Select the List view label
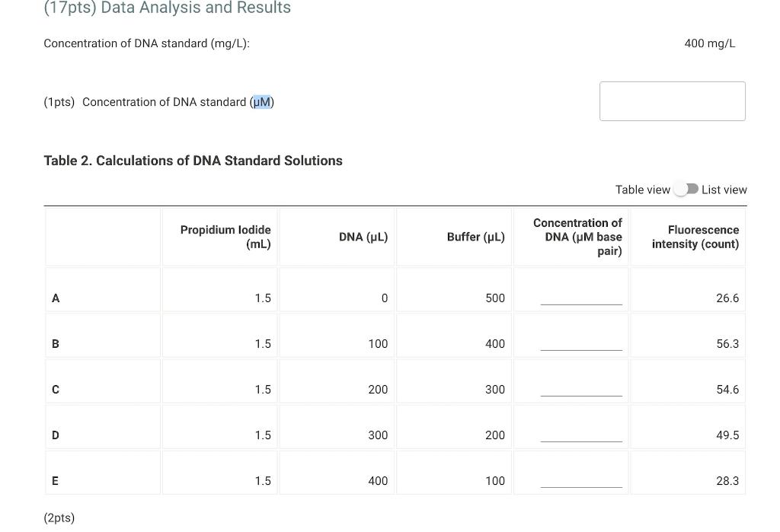Image resolution: width=780 pixels, height=532 pixels. pyautogui.click(x=724, y=190)
